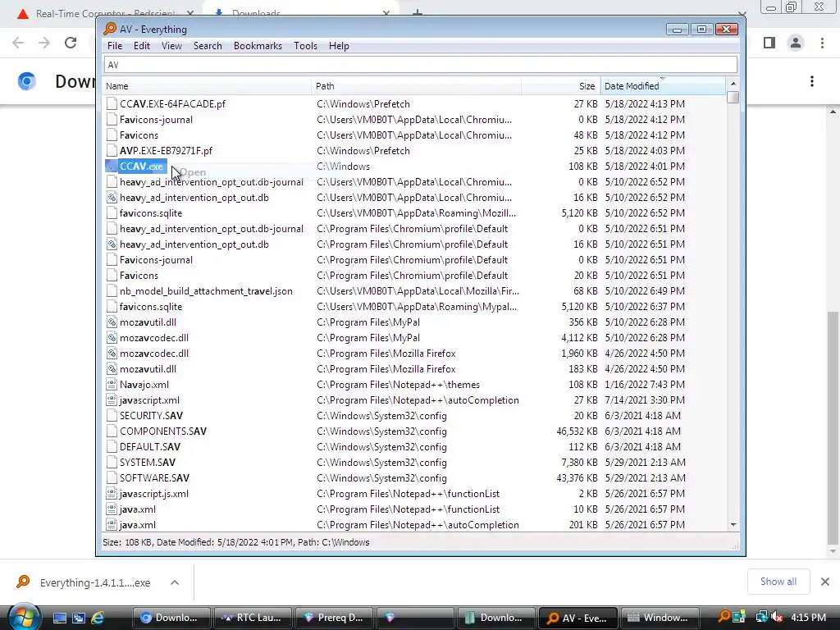This screenshot has height=630, width=840.
Task: Click the icon of mozavutil.dll in MyPal
Action: pos(112,322)
